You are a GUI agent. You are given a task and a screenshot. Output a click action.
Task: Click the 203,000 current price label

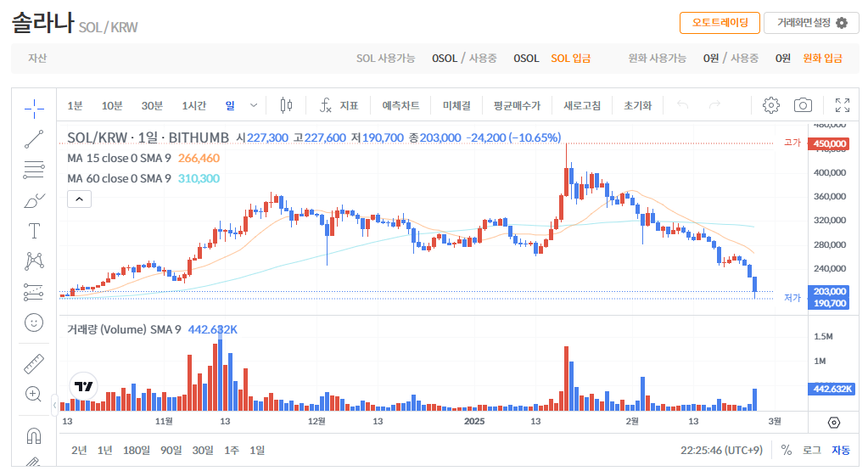pos(829,291)
